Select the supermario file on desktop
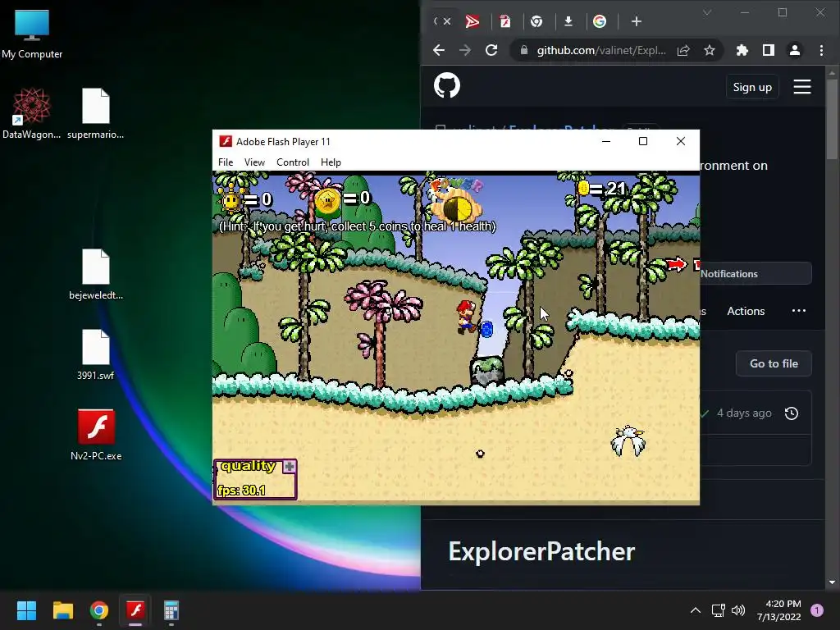840x630 pixels. tap(95, 114)
